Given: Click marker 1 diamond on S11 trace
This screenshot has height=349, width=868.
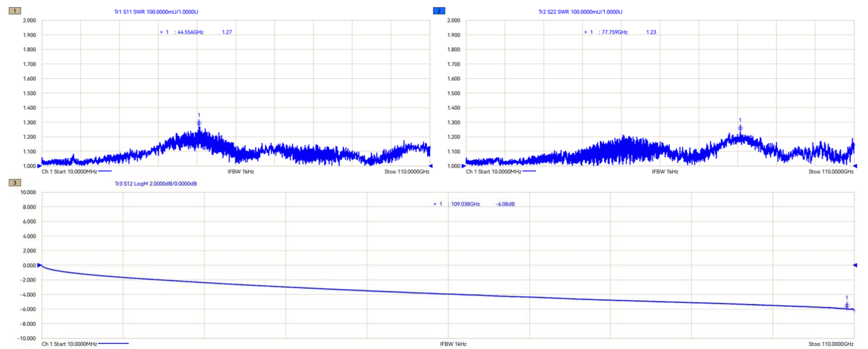Looking at the screenshot, I should [199, 123].
